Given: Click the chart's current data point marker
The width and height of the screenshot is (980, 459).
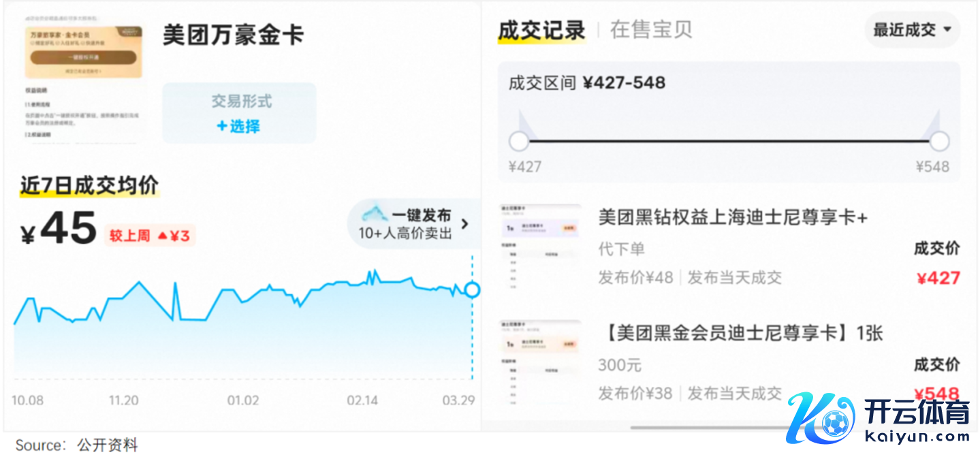Looking at the screenshot, I should [472, 290].
